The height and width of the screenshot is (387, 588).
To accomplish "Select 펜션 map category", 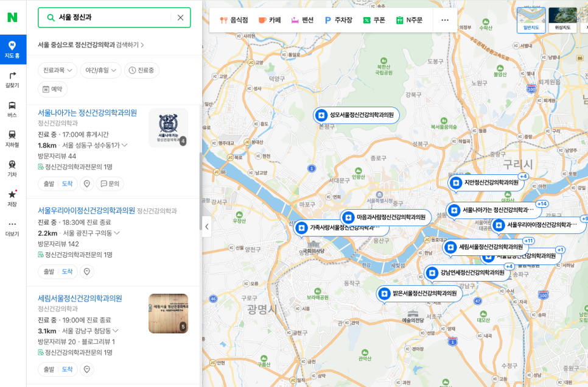I will point(303,20).
